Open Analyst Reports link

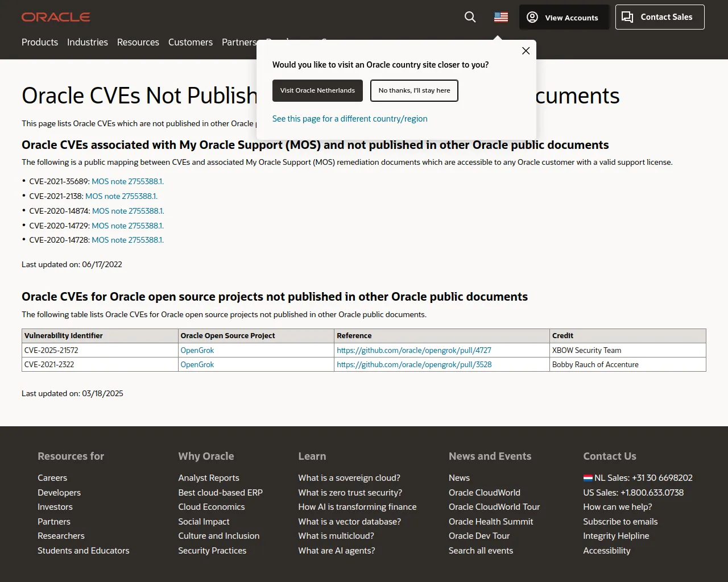coord(209,478)
